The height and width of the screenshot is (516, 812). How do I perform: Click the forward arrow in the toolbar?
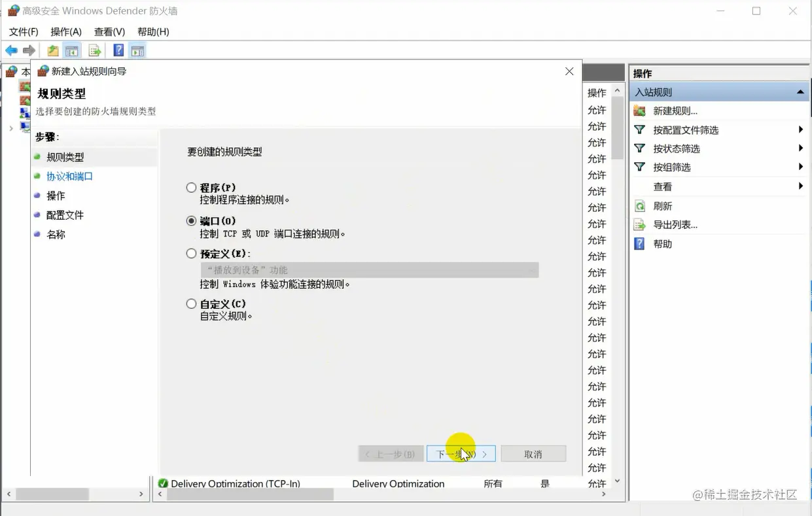tap(29, 50)
